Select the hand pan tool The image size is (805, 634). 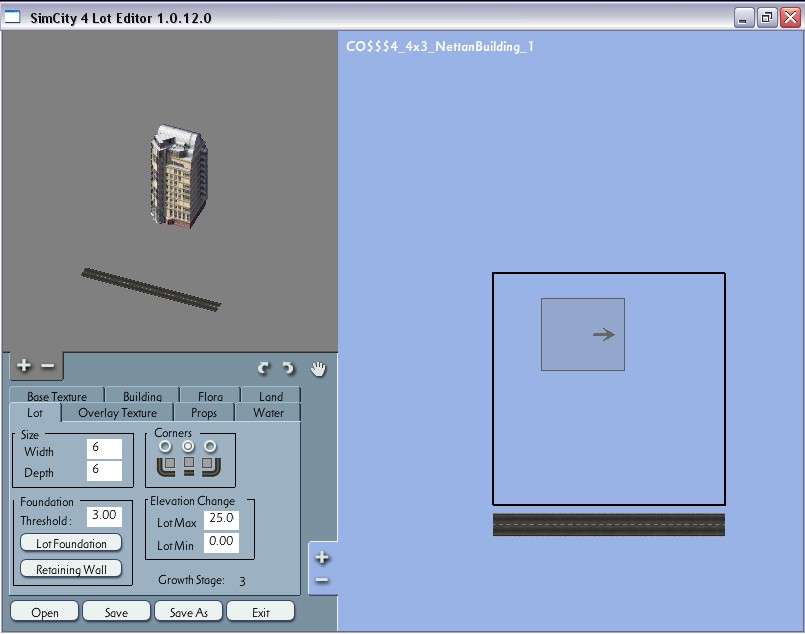click(x=318, y=369)
